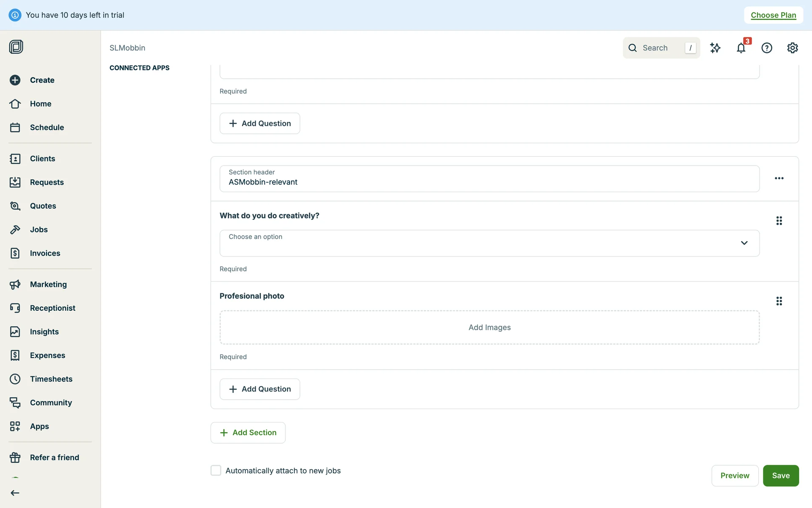Image resolution: width=812 pixels, height=508 pixels.
Task: Click the drag handle beside Profesional photo
Action: [779, 301]
